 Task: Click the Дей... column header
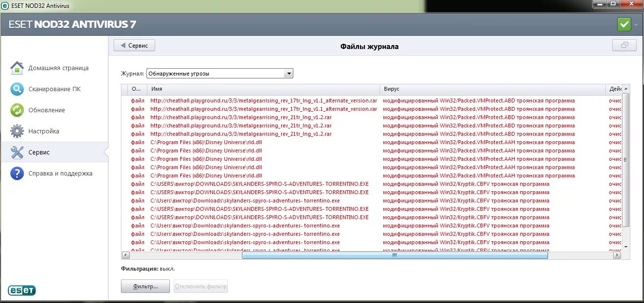click(614, 89)
